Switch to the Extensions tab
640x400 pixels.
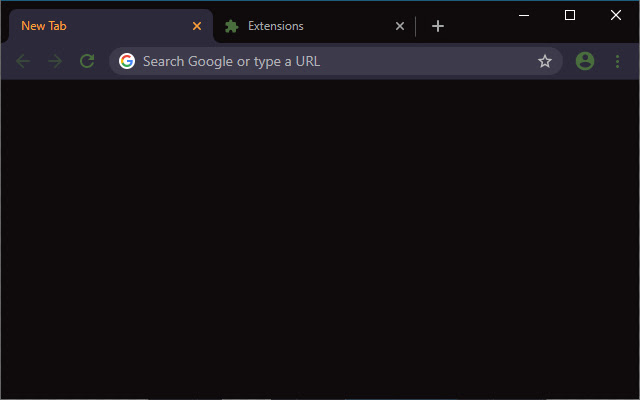314,26
